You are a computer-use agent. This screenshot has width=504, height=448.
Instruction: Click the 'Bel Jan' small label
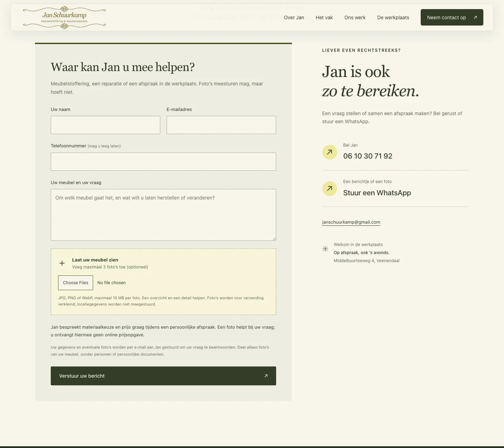pos(350,145)
